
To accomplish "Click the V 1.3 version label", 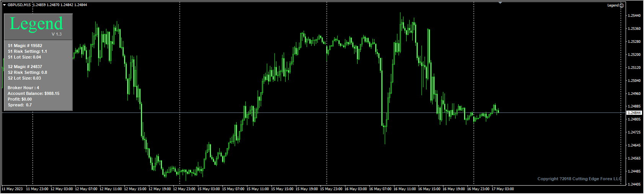I will (x=57, y=34).
